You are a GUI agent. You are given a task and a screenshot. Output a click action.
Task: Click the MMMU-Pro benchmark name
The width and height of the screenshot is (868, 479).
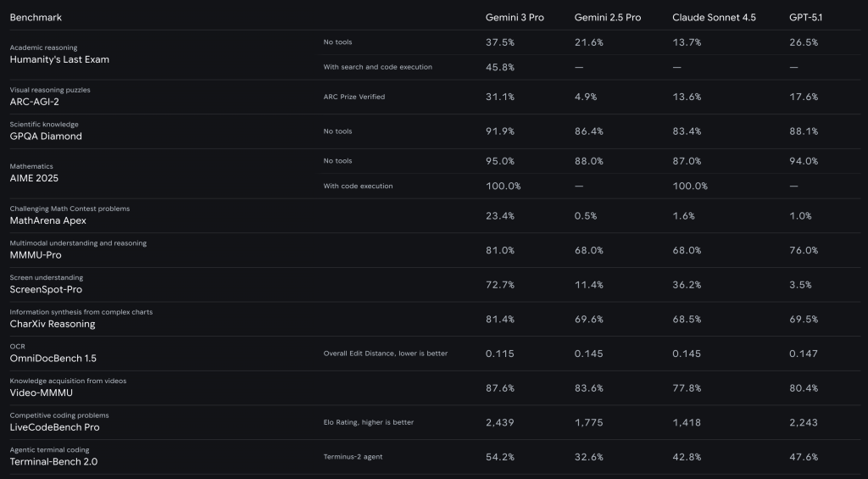click(x=36, y=255)
